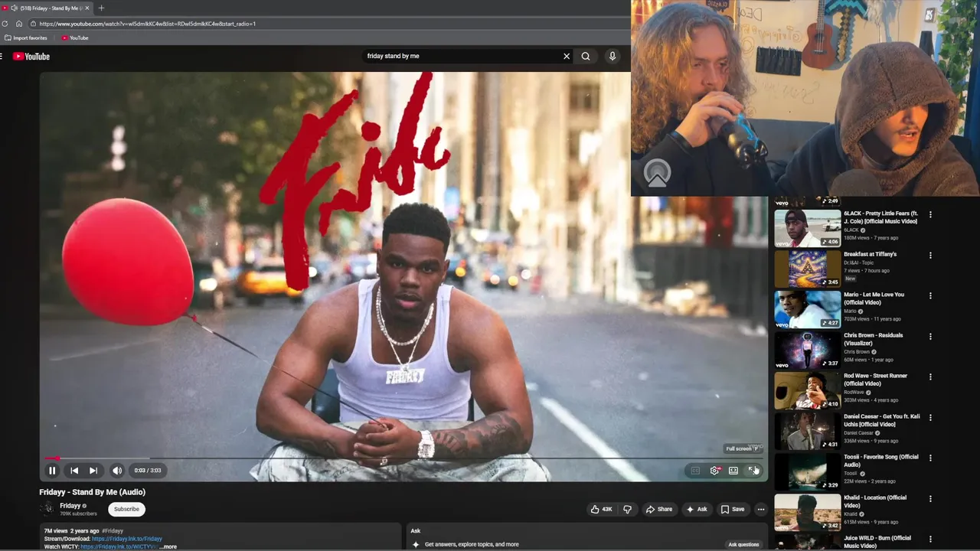The image size is (980, 551).
Task: Open 6LACK Pretty Little Fears thumbnail
Action: 807,228
